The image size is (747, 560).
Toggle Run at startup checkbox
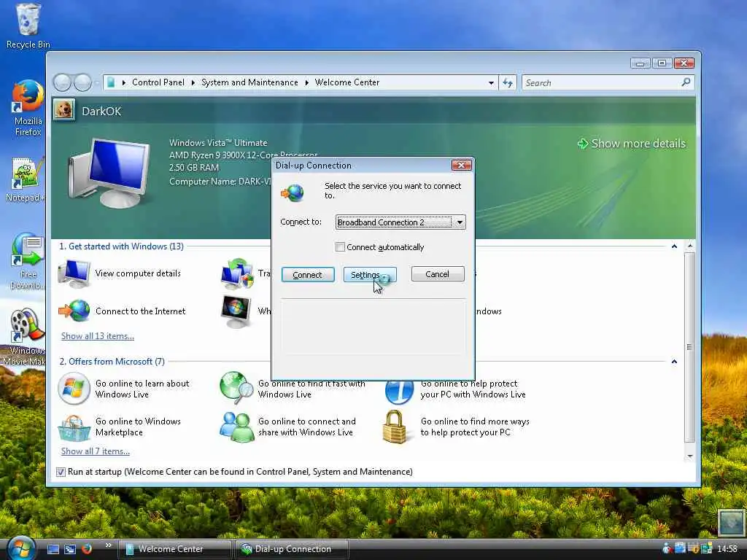coord(61,472)
